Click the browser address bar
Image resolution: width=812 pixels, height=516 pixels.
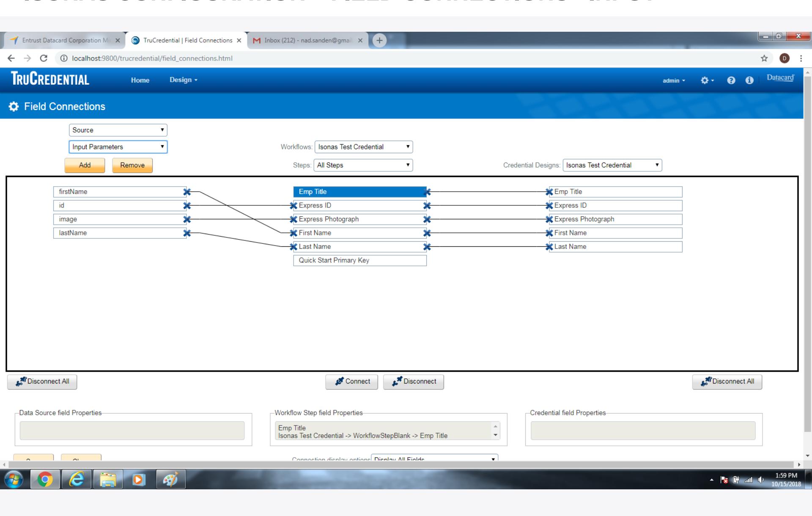[406, 58]
